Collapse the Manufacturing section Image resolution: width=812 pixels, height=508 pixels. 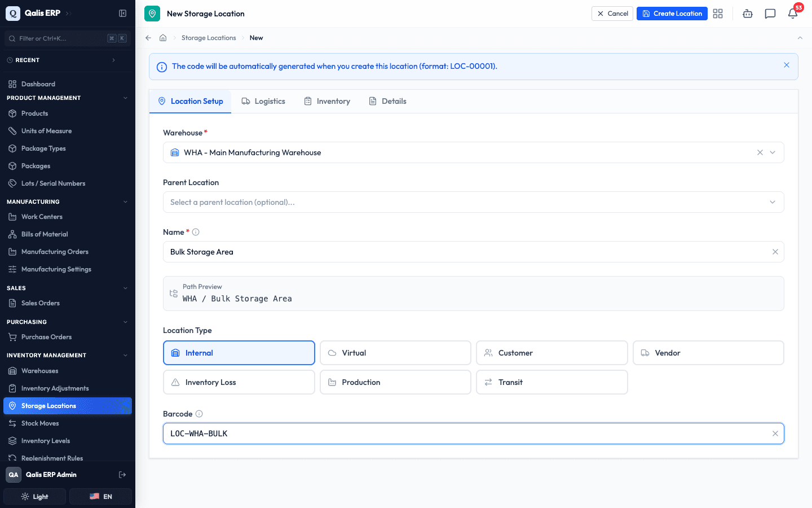125,202
